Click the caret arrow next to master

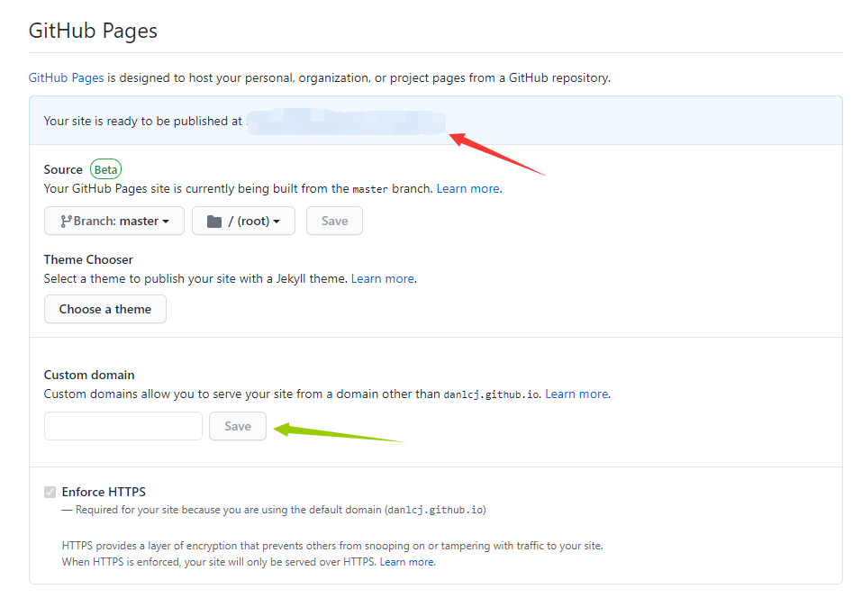[x=167, y=222]
